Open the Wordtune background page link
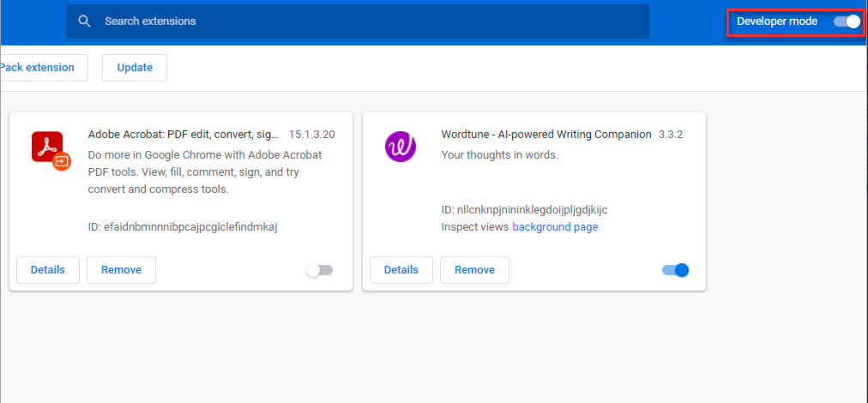 pos(555,227)
